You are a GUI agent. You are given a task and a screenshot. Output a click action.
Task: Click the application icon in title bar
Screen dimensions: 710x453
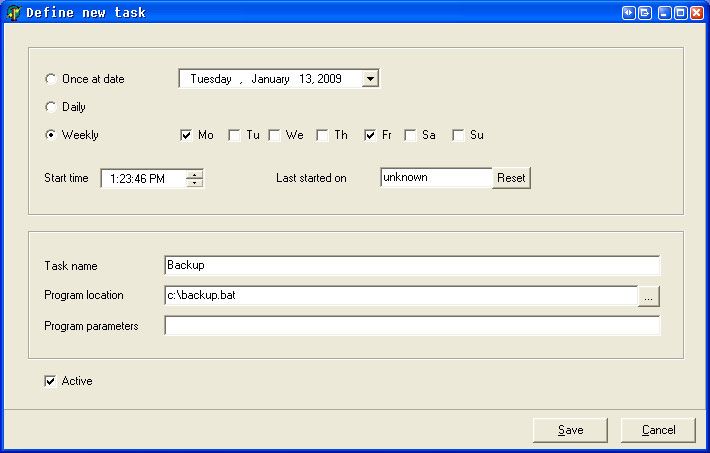pos(14,12)
